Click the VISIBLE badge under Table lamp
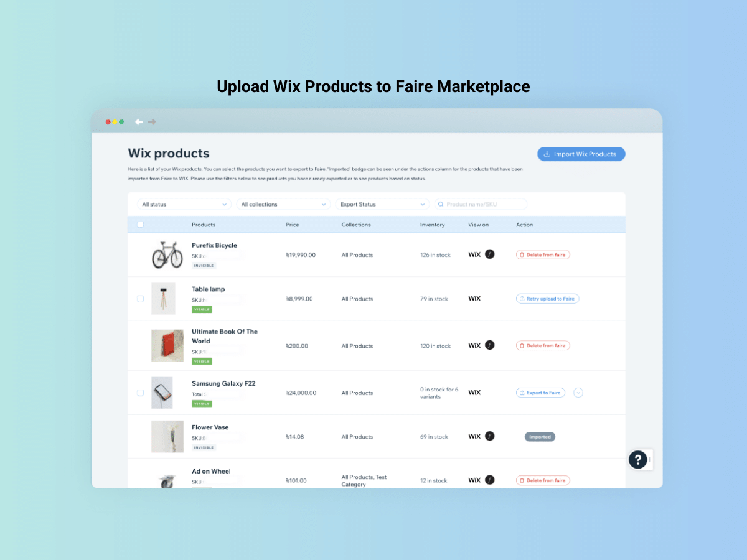 [x=202, y=309]
